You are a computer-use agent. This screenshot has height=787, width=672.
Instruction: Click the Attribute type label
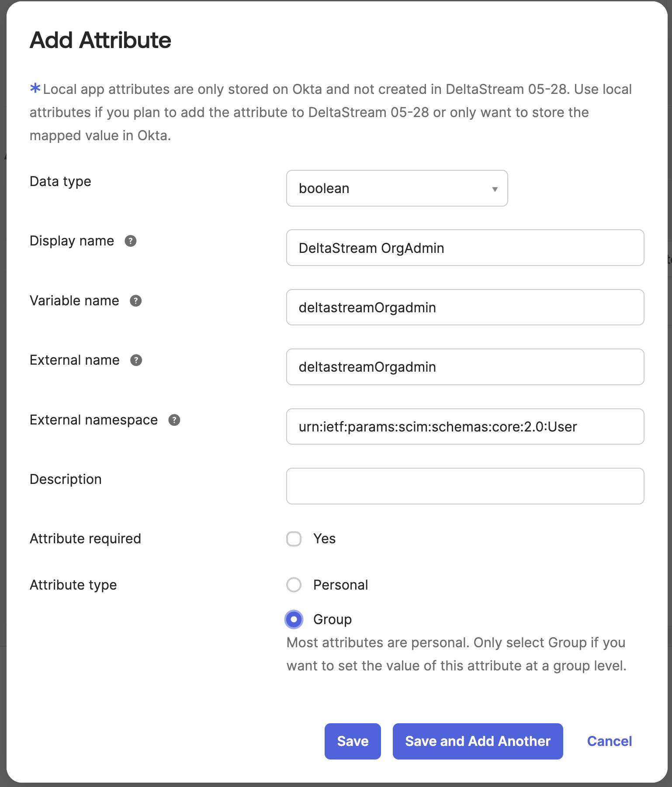pyautogui.click(x=73, y=585)
